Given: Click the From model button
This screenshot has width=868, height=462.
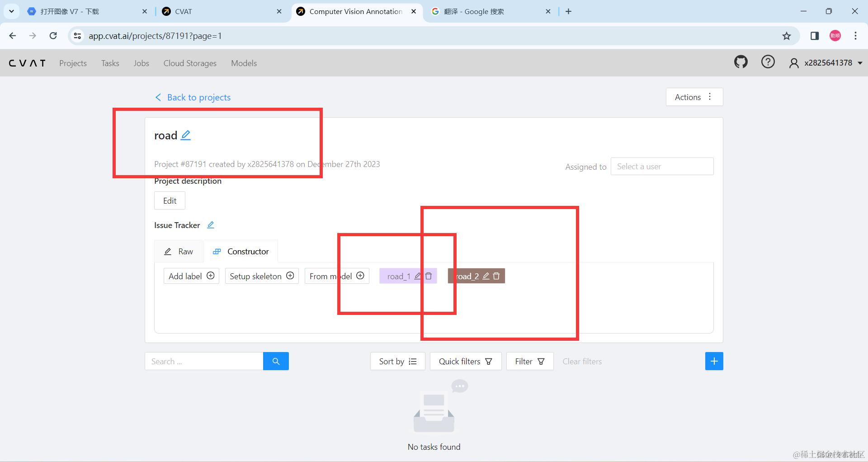Looking at the screenshot, I should tap(337, 276).
